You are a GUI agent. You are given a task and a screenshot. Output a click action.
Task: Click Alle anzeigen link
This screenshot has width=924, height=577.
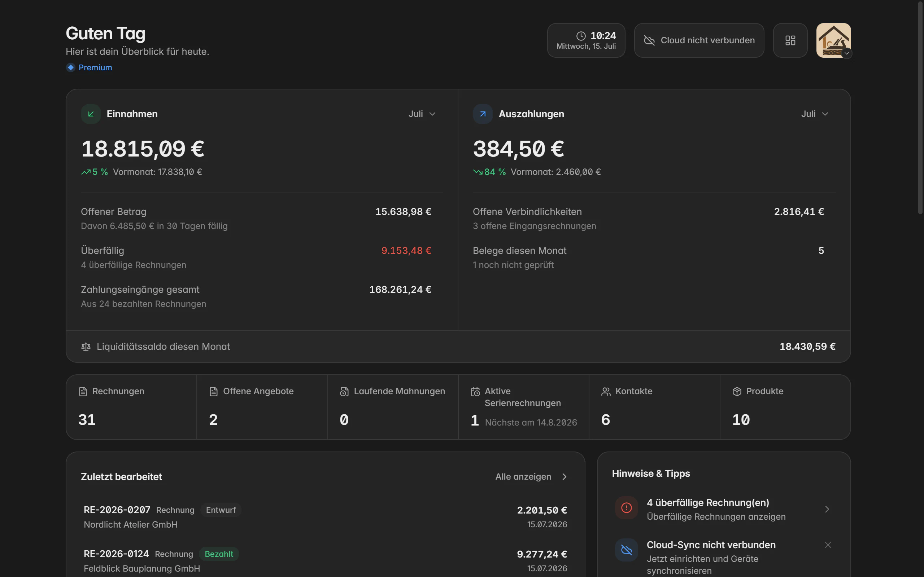tap(531, 477)
